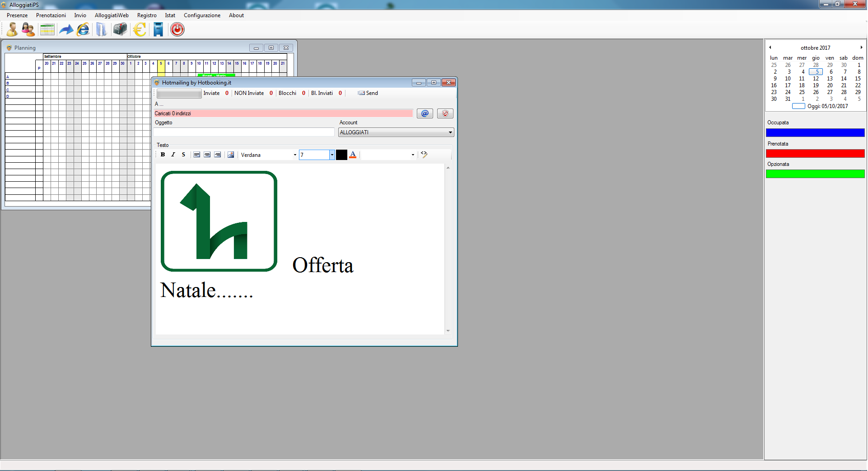The width and height of the screenshot is (868, 471).
Task: Click Oggi: 05/10/2017 today link
Action: click(x=827, y=106)
